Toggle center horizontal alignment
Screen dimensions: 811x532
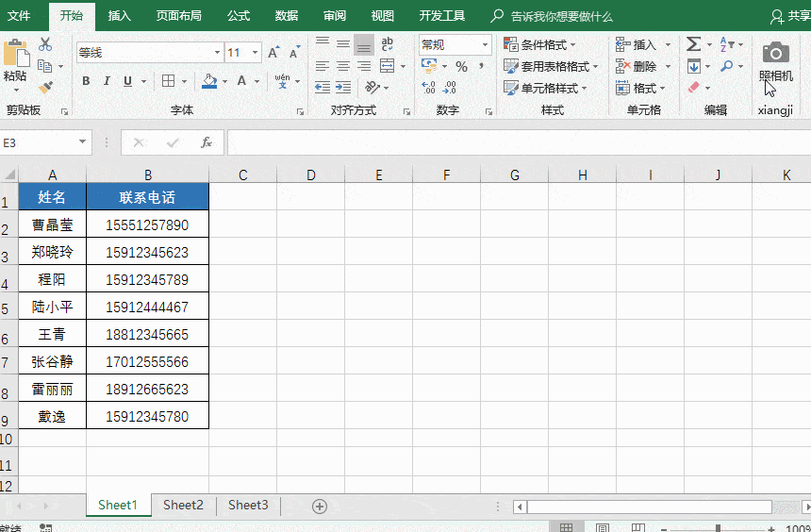[343, 67]
